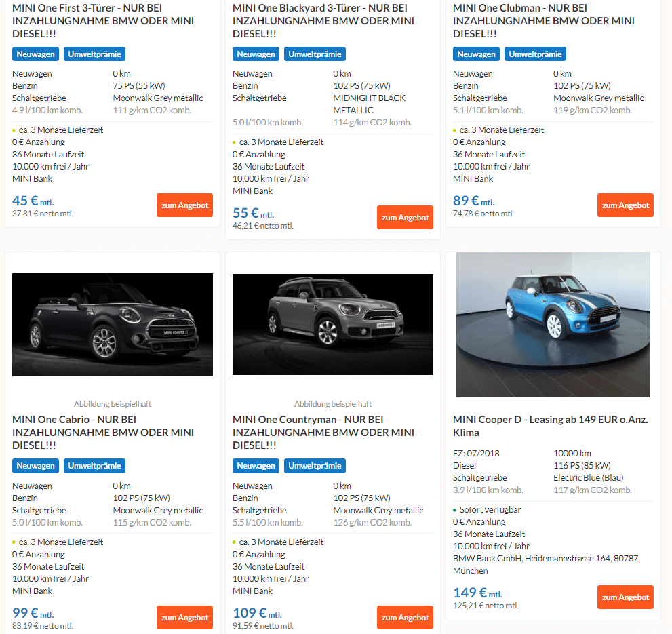The height and width of the screenshot is (634, 672).
Task: Open MINI One First 3-Türer title link
Action: coord(103,20)
